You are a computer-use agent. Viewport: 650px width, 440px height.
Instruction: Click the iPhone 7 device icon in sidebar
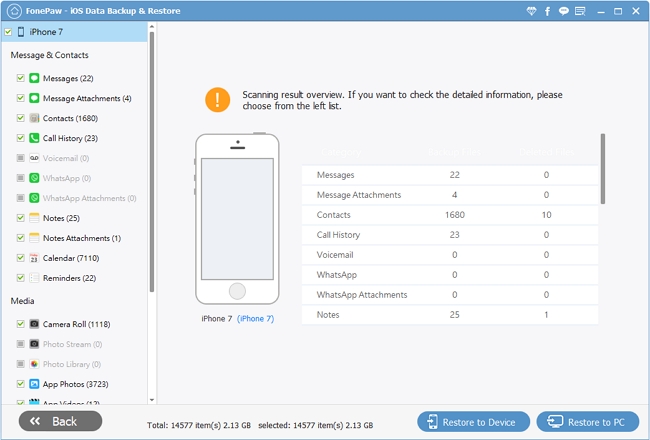click(x=21, y=32)
